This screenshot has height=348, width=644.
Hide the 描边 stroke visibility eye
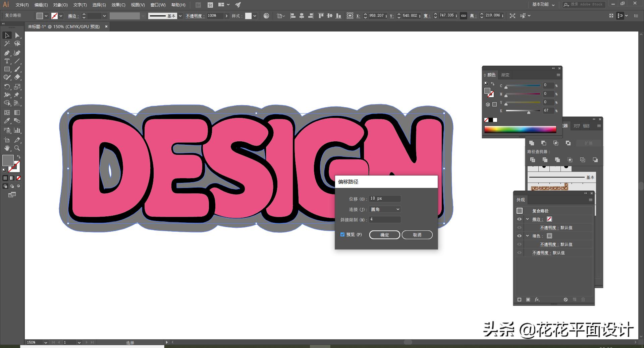click(520, 219)
